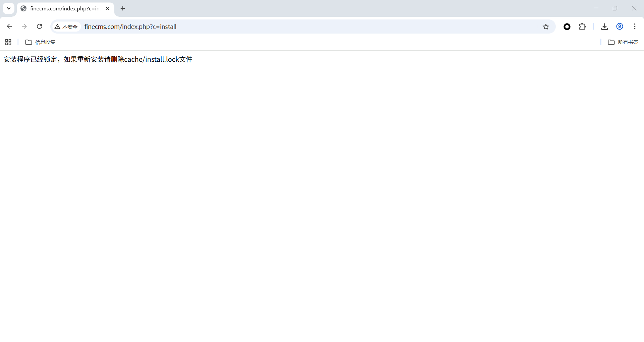
Task: Open the Chrome three-dot menu
Action: click(x=635, y=27)
